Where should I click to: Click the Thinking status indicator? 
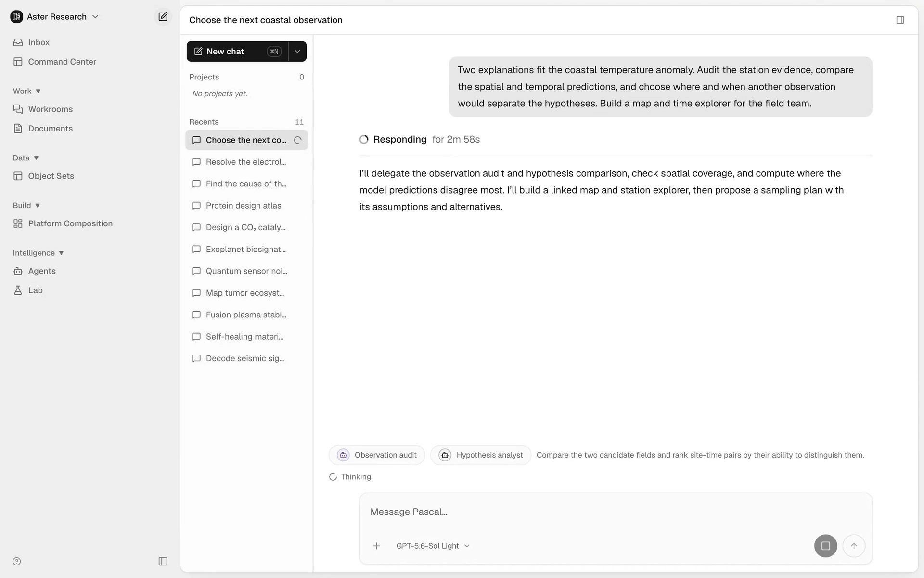click(350, 477)
